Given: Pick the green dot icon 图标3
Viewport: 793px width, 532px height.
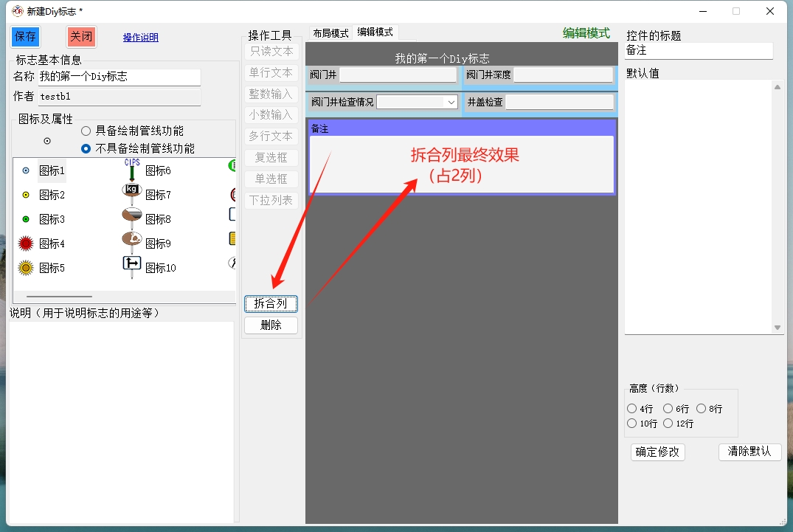Looking at the screenshot, I should point(27,220).
